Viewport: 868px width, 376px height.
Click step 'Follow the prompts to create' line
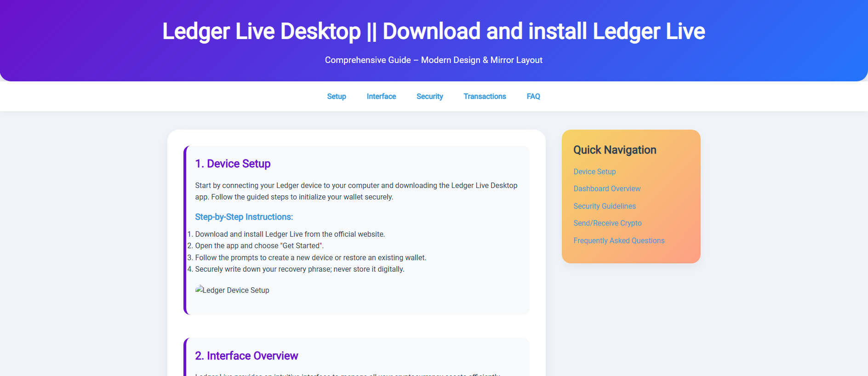tap(310, 257)
